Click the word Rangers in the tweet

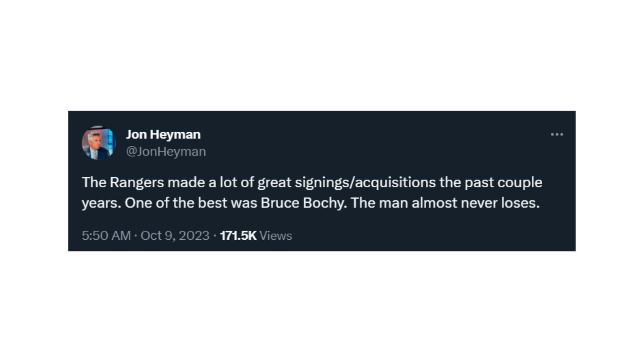137,183
